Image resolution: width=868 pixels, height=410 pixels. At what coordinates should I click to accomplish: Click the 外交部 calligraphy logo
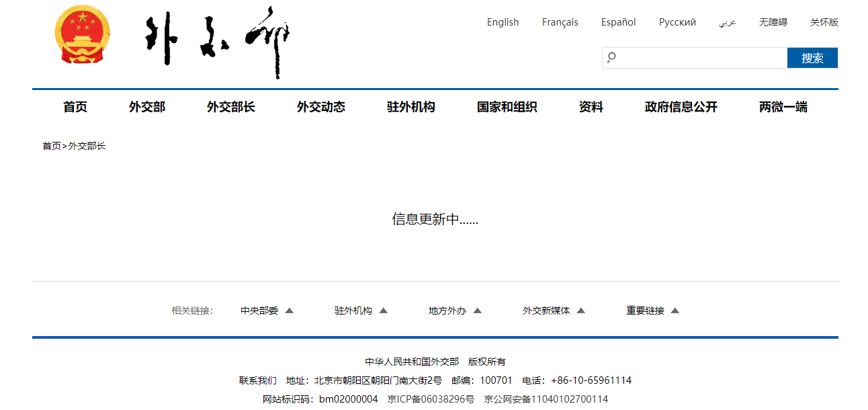(x=218, y=42)
